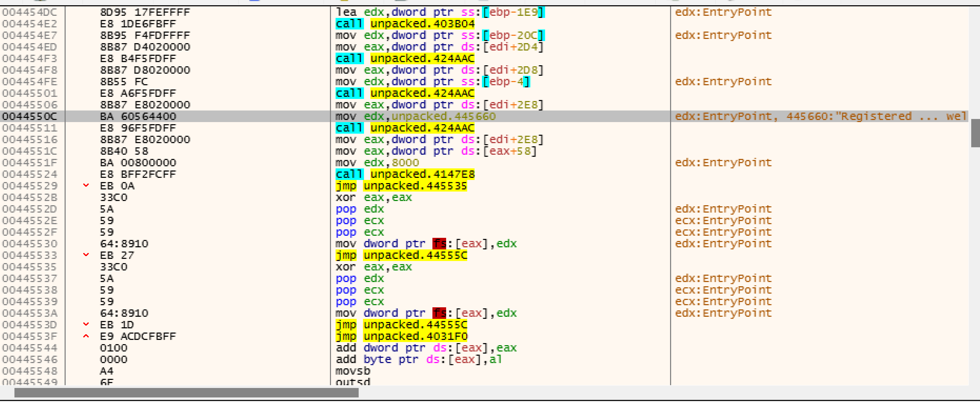Click the upward jump arrow at 0044553F
Viewport: 980px width, 402px height.
pyautogui.click(x=86, y=336)
